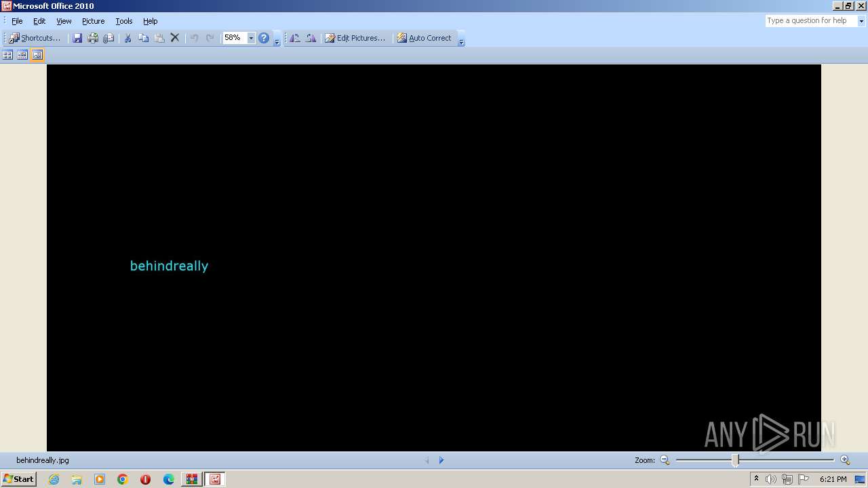The image size is (868, 488).
Task: Open Opera browser from taskbar
Action: tap(146, 479)
